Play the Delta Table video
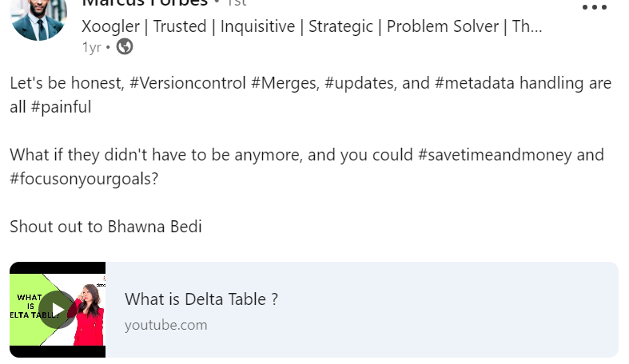The width and height of the screenshot is (629, 364). tap(57, 310)
